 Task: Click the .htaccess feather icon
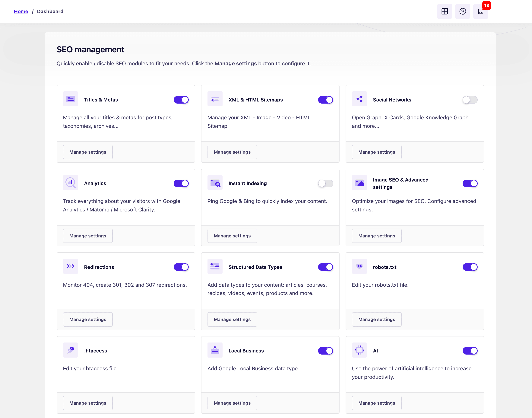click(70, 350)
